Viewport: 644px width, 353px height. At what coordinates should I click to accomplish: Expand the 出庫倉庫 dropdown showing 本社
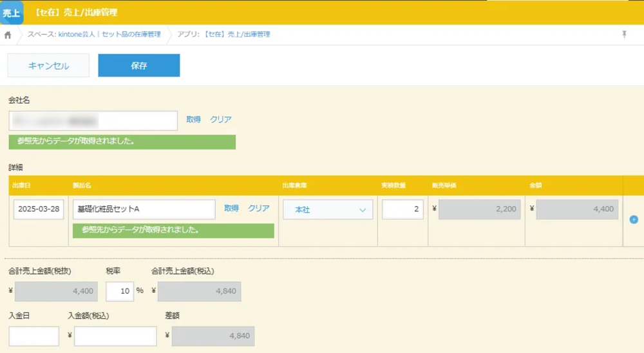328,209
